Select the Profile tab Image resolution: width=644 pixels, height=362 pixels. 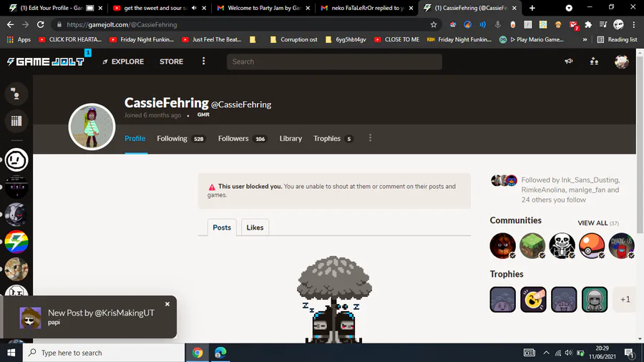[x=135, y=139]
